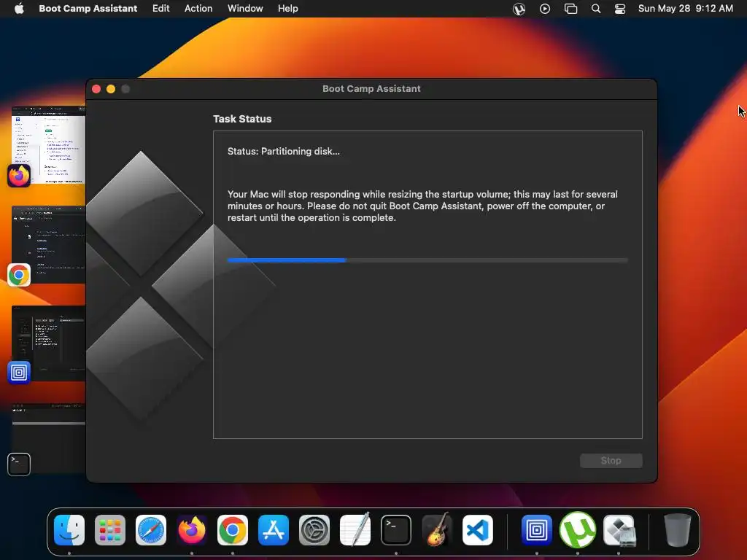Click the play-circle menu bar icon

544,9
